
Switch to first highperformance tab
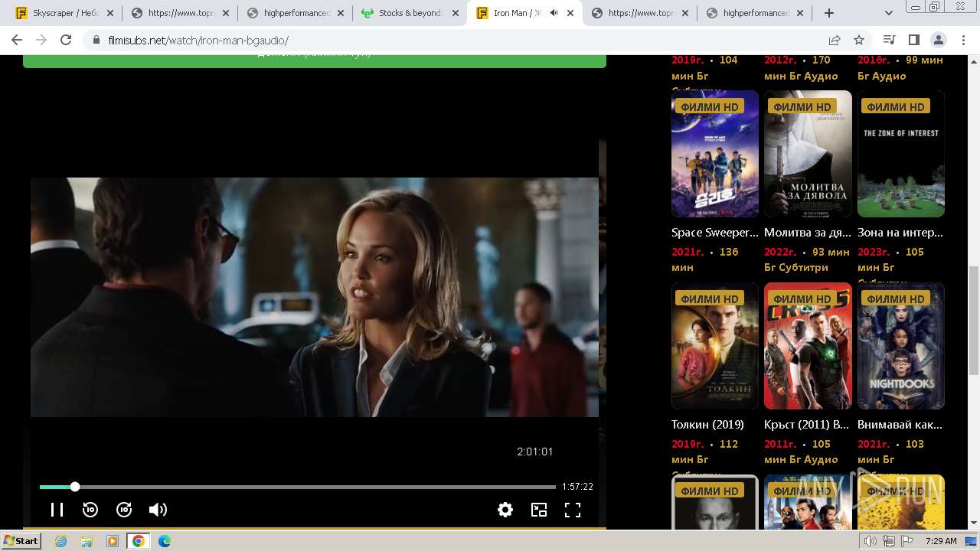[294, 13]
